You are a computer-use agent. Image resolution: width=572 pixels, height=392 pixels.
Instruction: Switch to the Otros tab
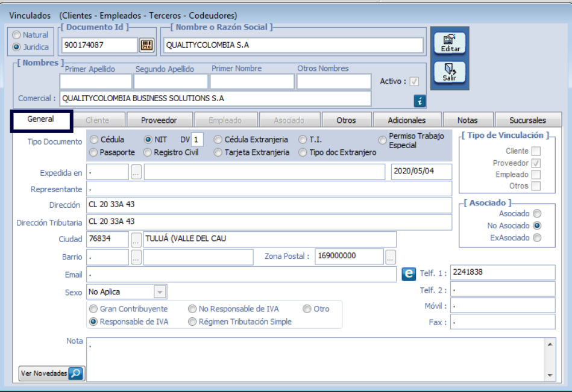click(x=346, y=120)
